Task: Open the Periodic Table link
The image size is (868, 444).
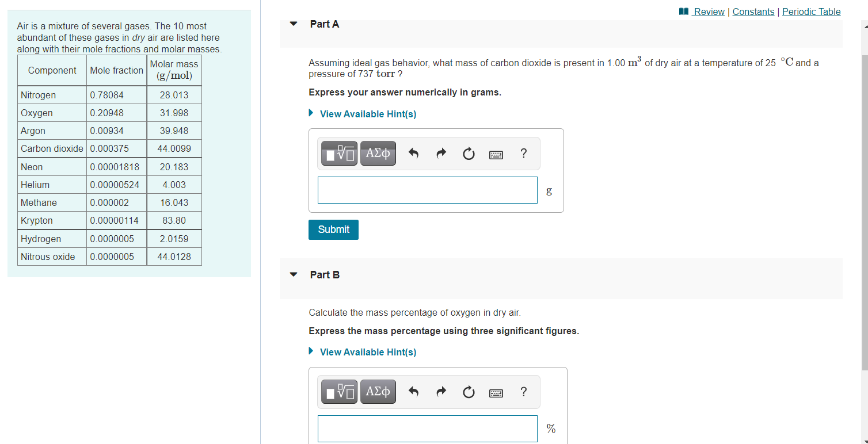Action: click(811, 12)
